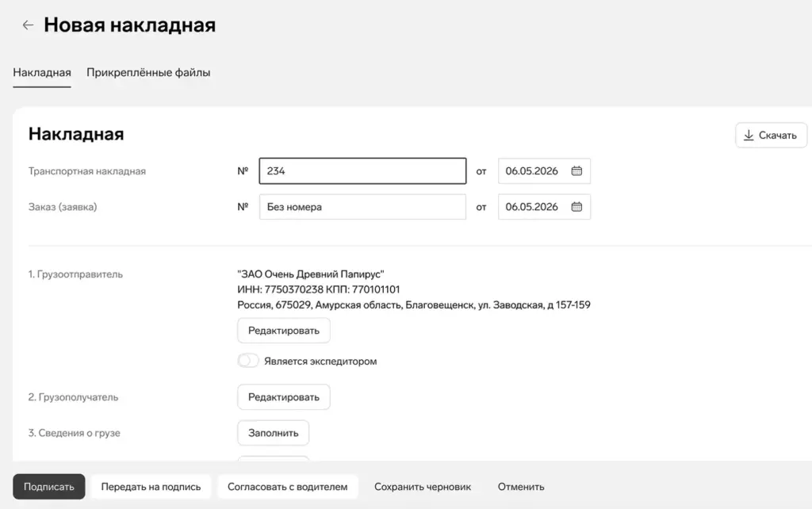Go back using the left arrow icon
The width and height of the screenshot is (812, 509).
coord(28,25)
